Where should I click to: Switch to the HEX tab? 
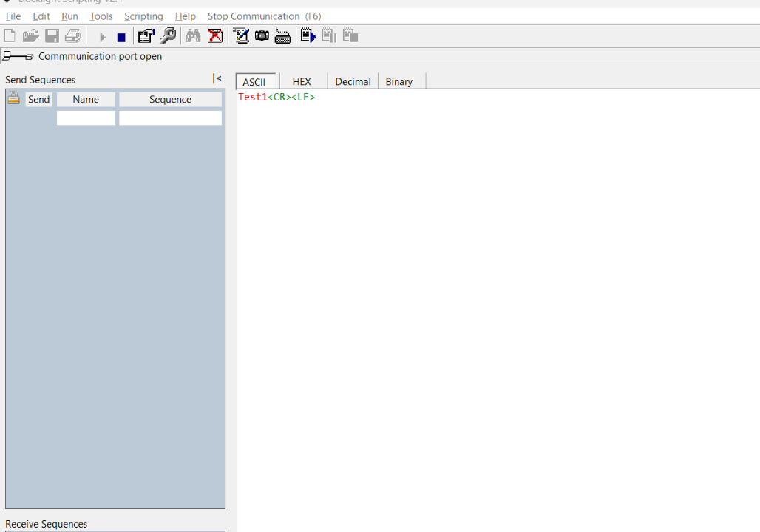(x=302, y=81)
